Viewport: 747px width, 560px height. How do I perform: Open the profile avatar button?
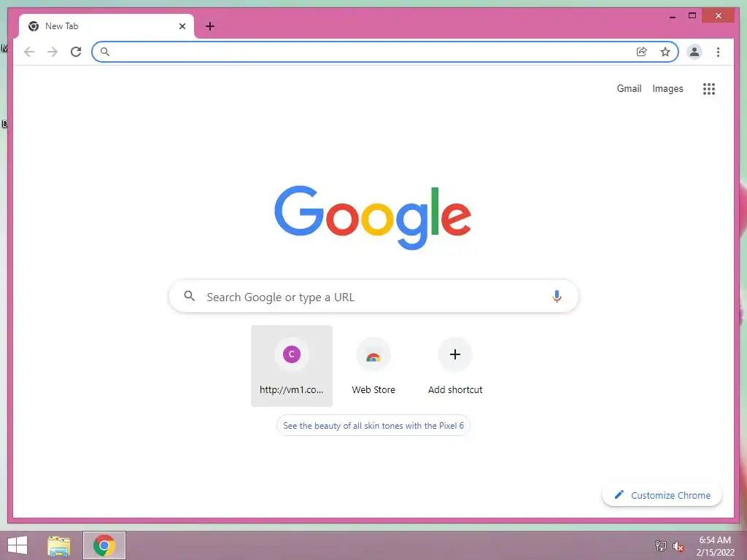tap(694, 52)
